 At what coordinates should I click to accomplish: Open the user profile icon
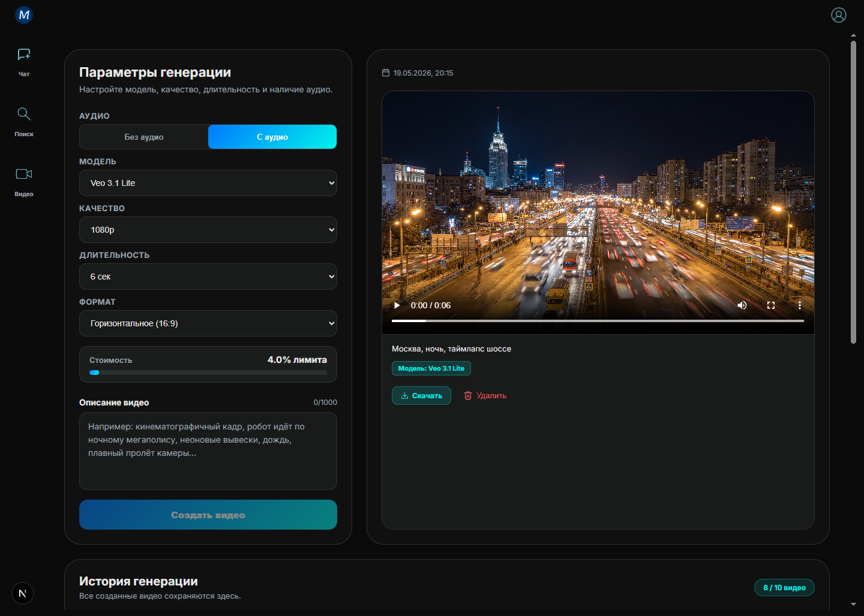(839, 15)
